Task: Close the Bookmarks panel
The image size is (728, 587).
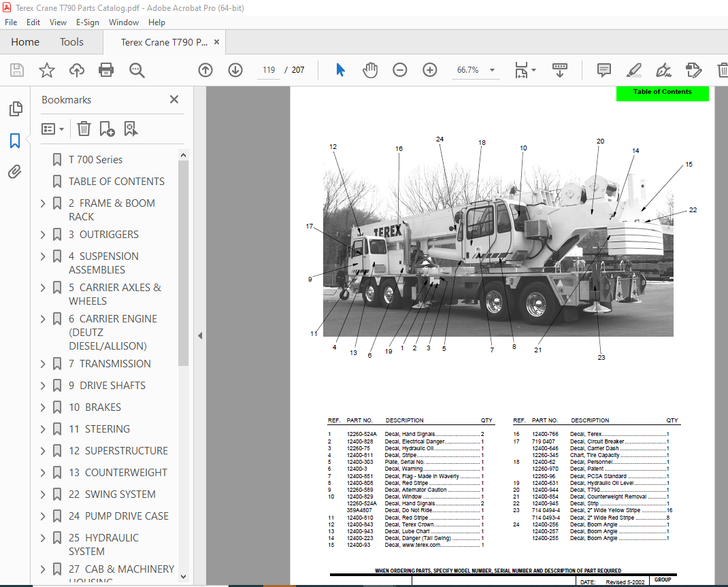Action: (174, 99)
